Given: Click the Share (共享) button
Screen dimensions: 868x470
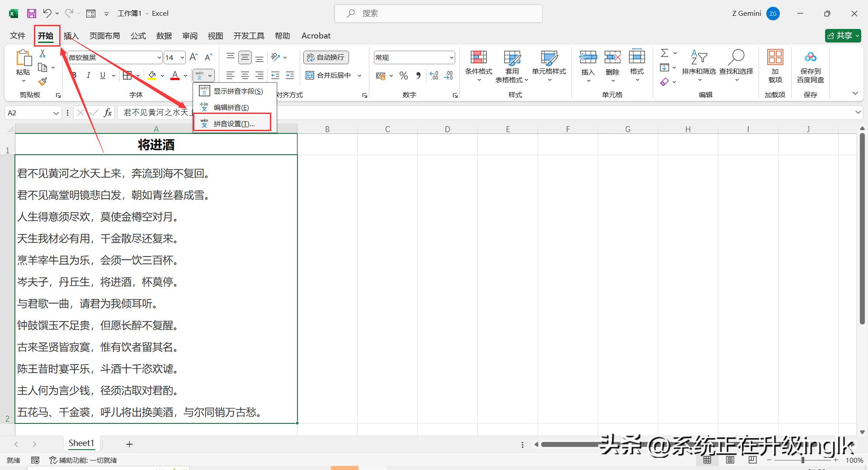Looking at the screenshot, I should (x=842, y=36).
